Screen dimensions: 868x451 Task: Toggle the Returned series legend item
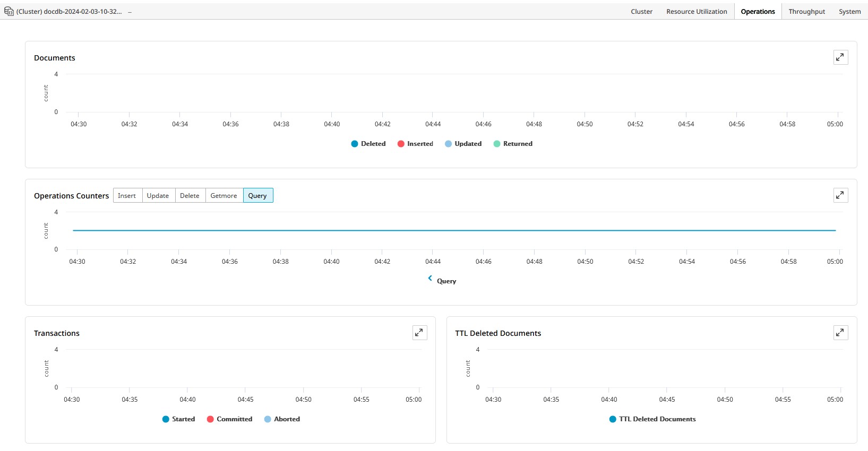513,144
